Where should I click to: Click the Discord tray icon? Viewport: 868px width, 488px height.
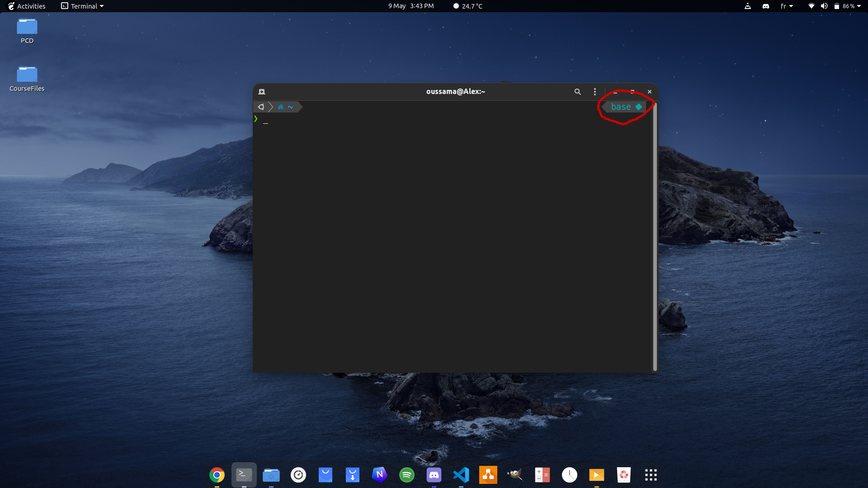click(766, 6)
